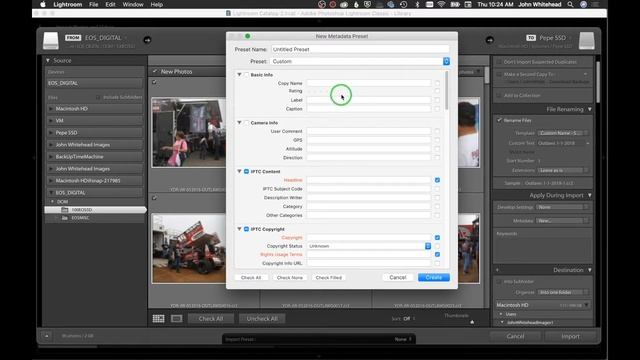Image resolution: width=640 pixels, height=360 pixels.
Task: Open the Copyright Status dropdown
Action: [369, 246]
